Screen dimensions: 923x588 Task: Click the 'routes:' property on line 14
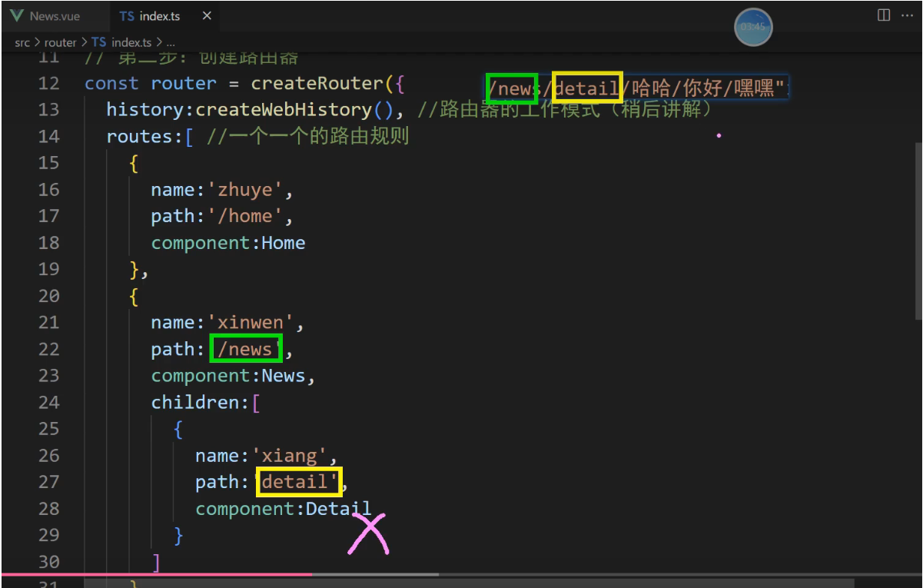[144, 136]
